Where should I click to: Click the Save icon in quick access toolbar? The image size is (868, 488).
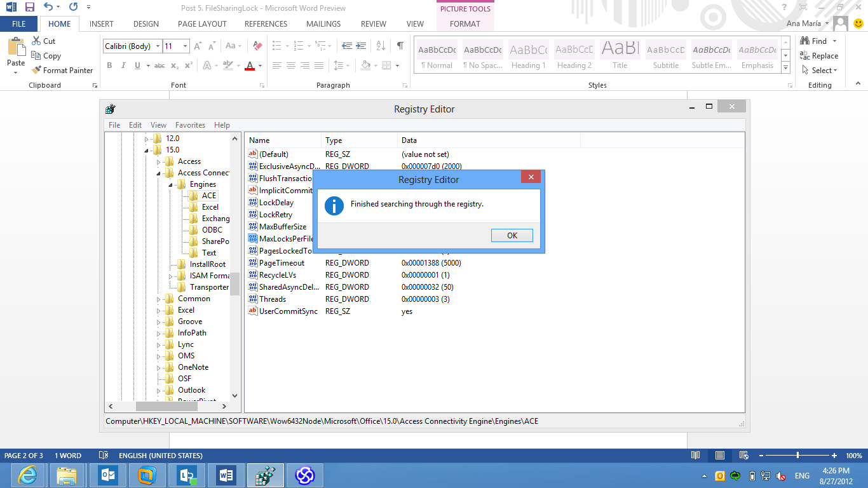(x=30, y=8)
